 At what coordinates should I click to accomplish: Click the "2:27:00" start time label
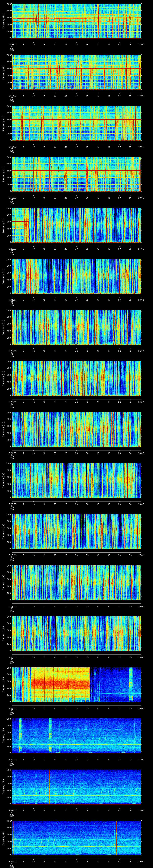pyautogui.click(x=12, y=606)
